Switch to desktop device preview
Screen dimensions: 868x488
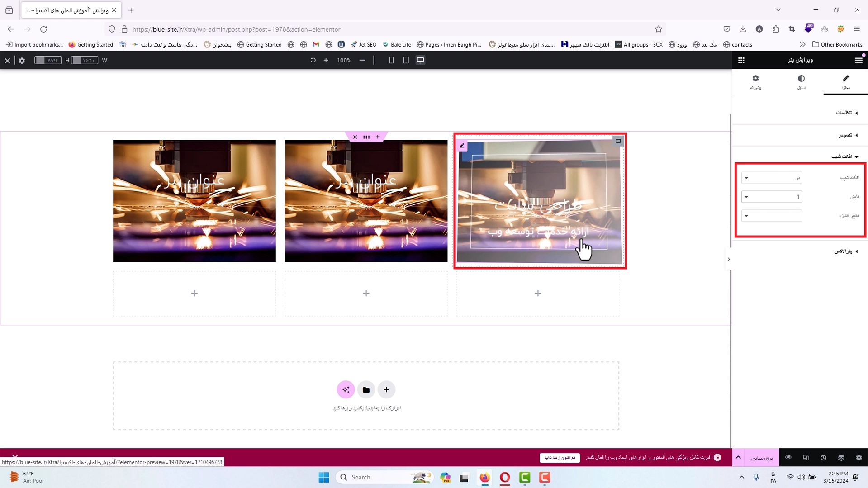pos(420,60)
